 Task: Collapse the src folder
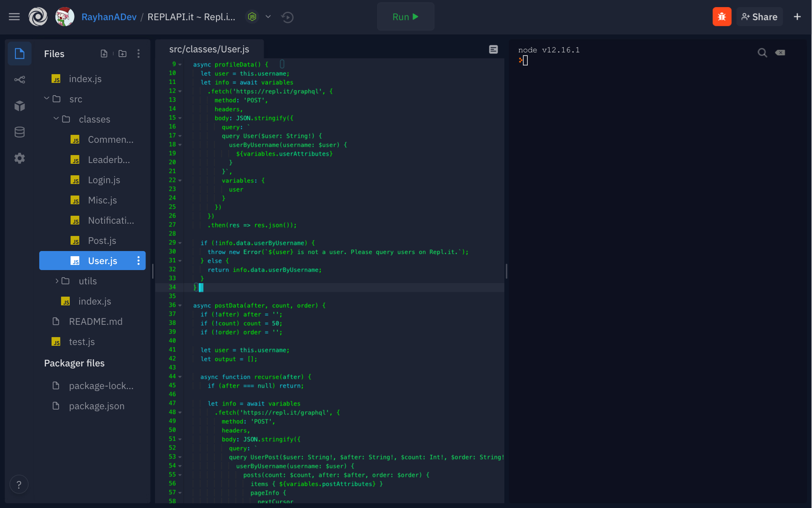pos(47,98)
